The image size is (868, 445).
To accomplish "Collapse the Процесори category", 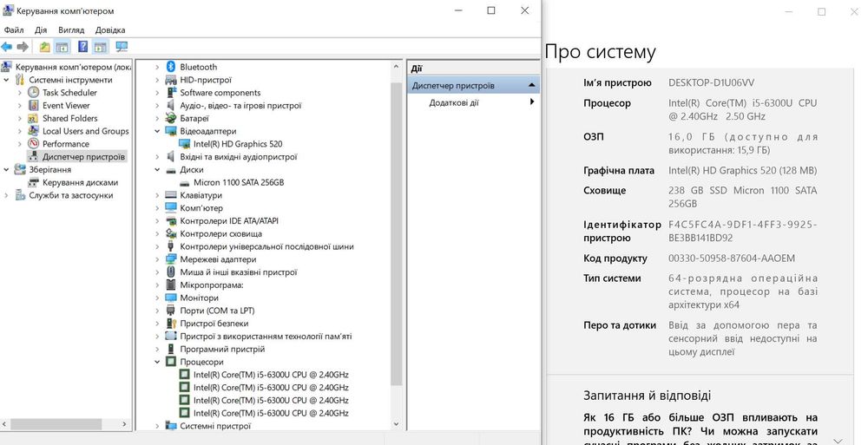I will point(157,362).
